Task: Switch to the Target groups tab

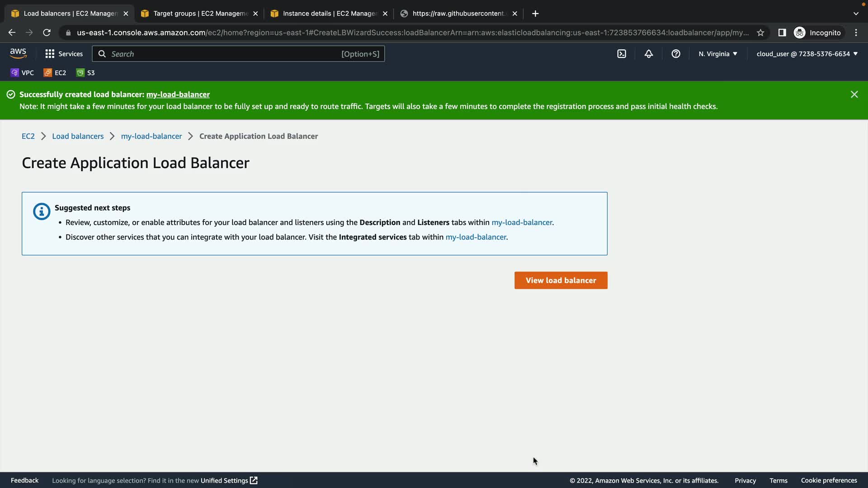Action: click(200, 14)
